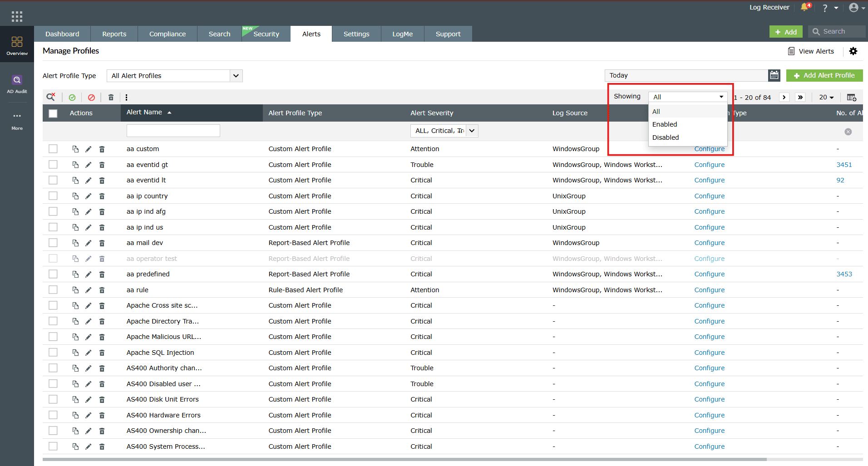Disable selected profiles via the red block icon

pos(92,97)
